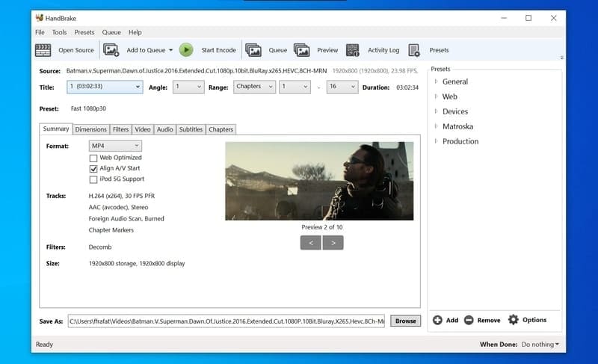Image resolution: width=598 pixels, height=364 pixels.
Task: Click the source file name text
Action: click(x=197, y=71)
